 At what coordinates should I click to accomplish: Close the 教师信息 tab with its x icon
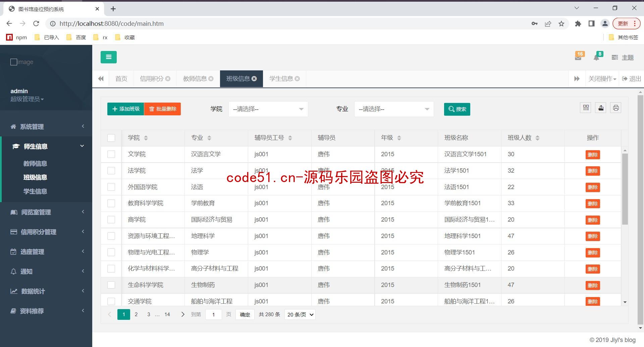click(211, 79)
